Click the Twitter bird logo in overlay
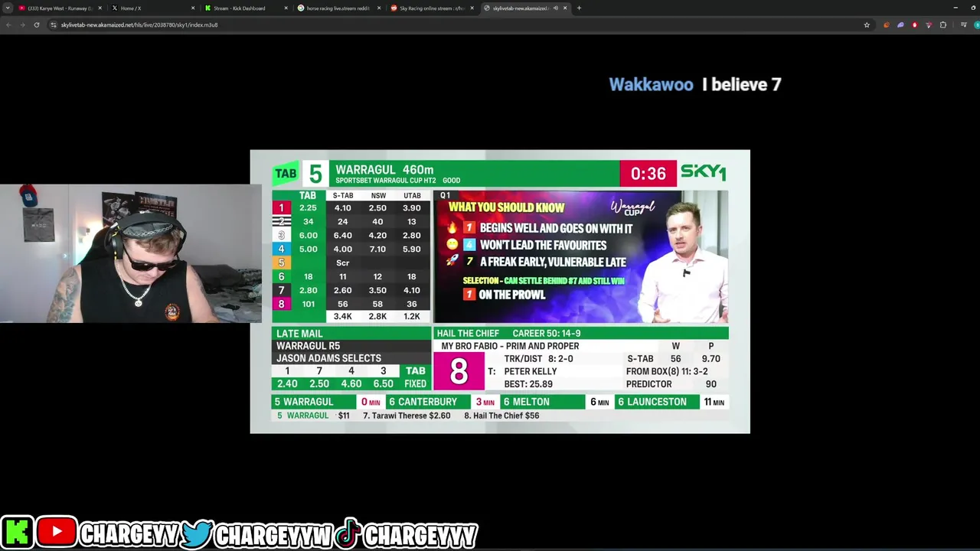980x551 pixels. [198, 533]
